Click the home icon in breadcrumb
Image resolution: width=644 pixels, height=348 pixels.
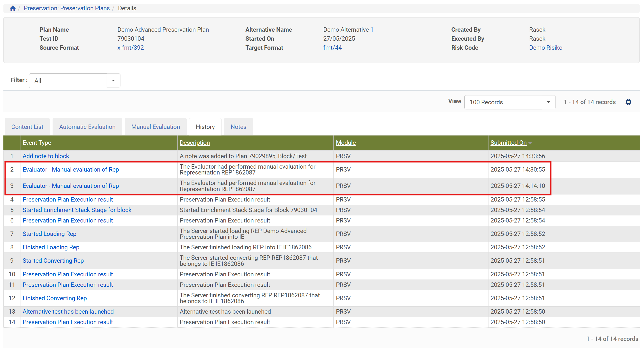pyautogui.click(x=13, y=8)
